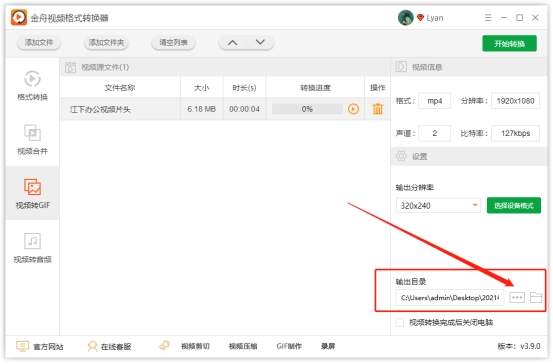The image size is (553, 364).
Task: Click the output directory path field
Action: [450, 298]
